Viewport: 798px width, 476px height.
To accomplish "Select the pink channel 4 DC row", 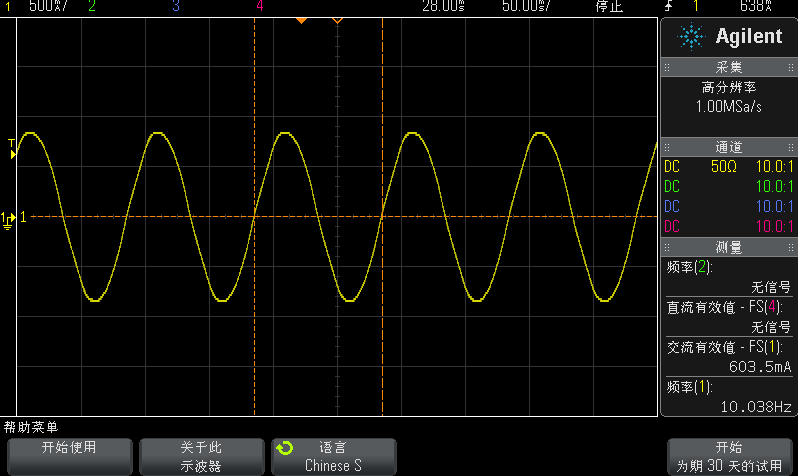I will coord(729,226).
